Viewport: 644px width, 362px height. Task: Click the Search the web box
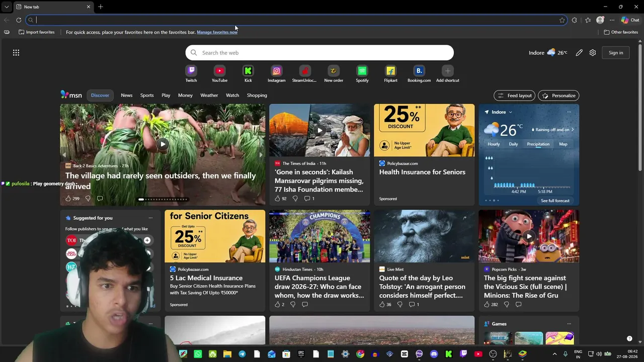(319, 53)
